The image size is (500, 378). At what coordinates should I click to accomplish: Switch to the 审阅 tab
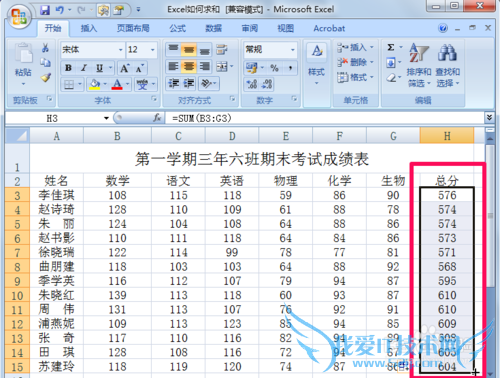tap(250, 28)
